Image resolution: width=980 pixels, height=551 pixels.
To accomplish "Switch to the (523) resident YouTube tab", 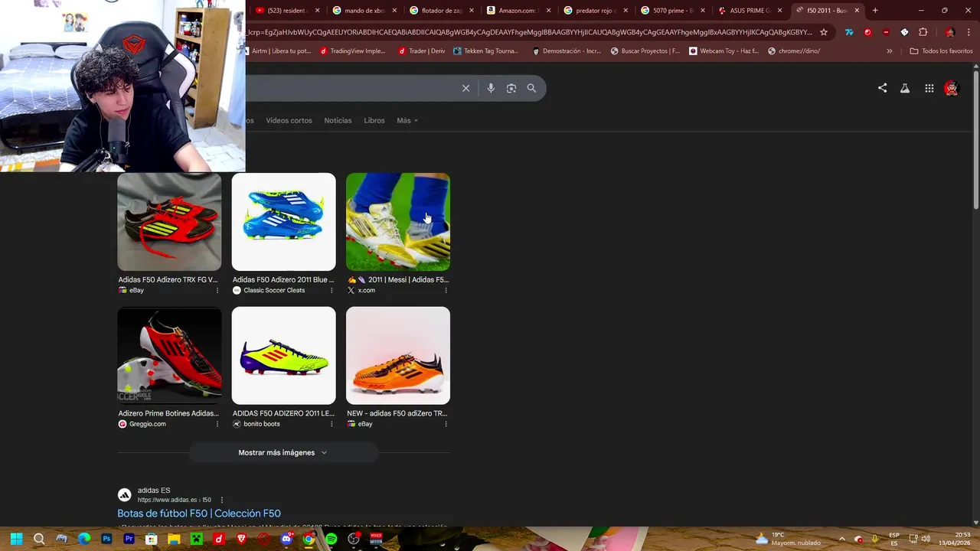I will [286, 11].
